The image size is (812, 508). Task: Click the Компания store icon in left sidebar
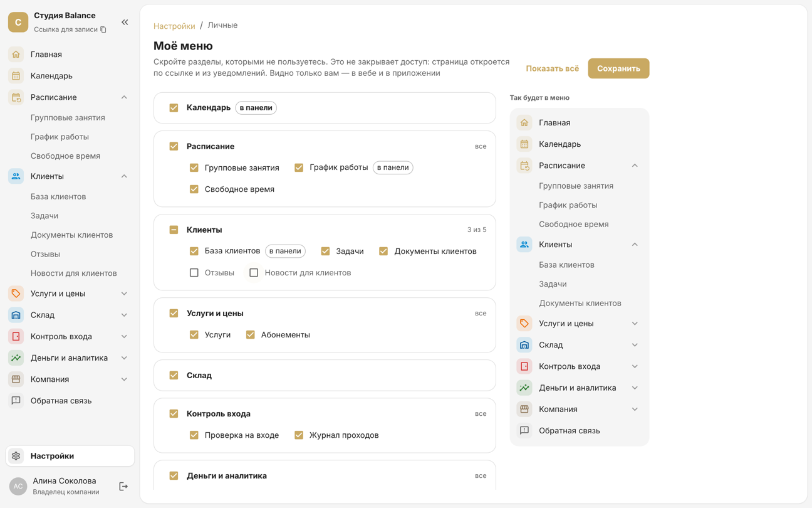[x=16, y=379]
